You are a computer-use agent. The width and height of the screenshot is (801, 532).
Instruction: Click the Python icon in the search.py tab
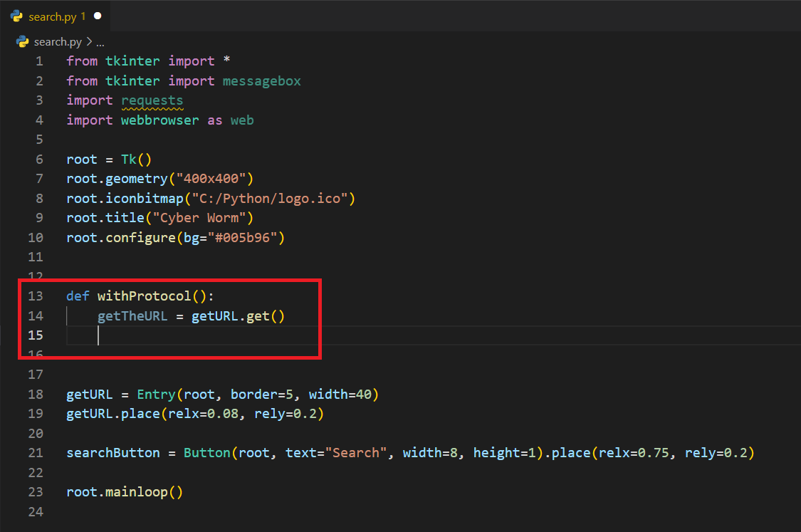pyautogui.click(x=16, y=16)
